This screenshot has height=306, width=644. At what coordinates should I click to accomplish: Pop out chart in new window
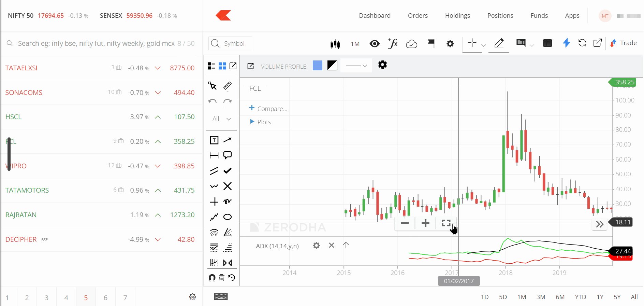(598, 43)
